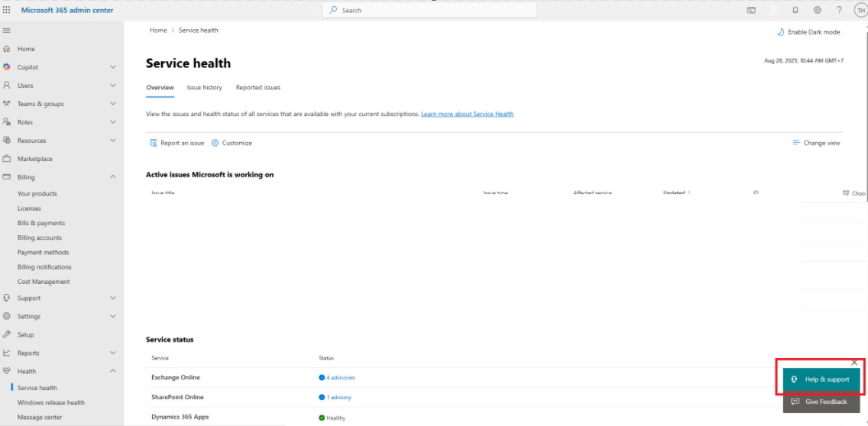The image size is (868, 426).
Task: Open the 1 advisory link for SharePoint Online
Action: 338,398
